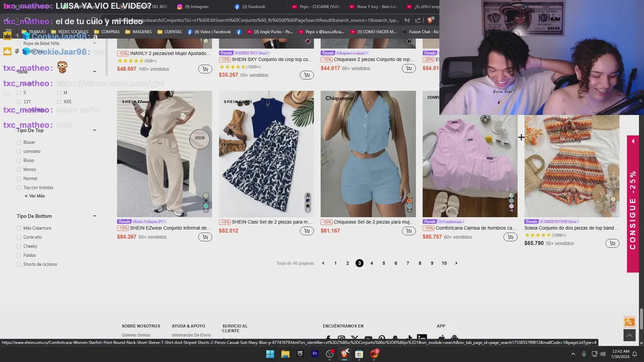Image resolution: width=644 pixels, height=362 pixels.
Task: Open File Explorer from taskbar
Action: pos(285,354)
